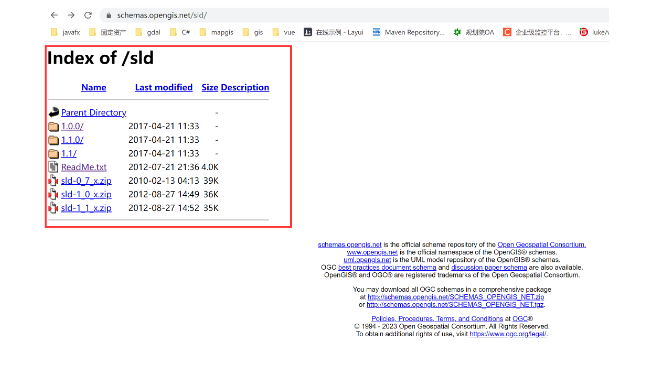Open the mapgis bookmark folder
The height and width of the screenshot is (369, 661).
(216, 32)
